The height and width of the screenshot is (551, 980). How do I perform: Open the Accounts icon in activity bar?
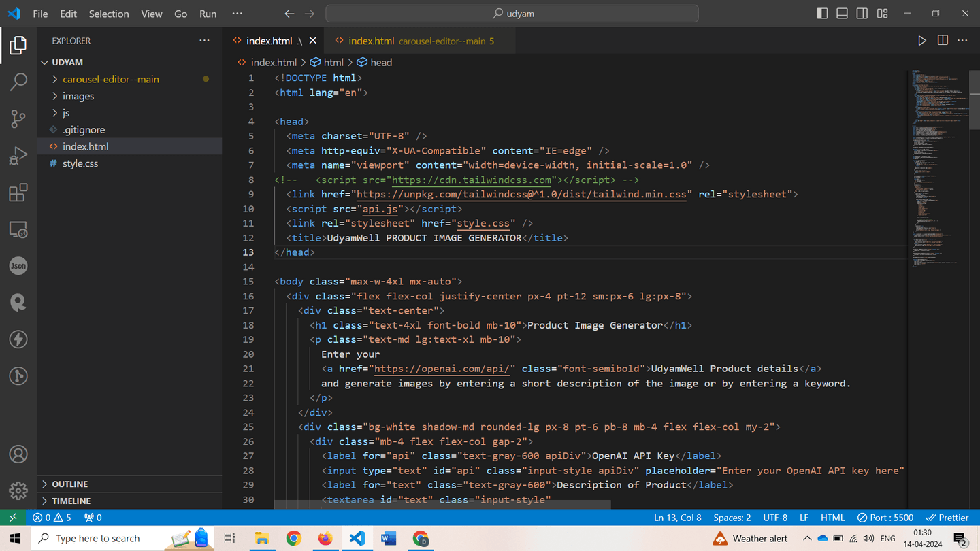point(18,454)
